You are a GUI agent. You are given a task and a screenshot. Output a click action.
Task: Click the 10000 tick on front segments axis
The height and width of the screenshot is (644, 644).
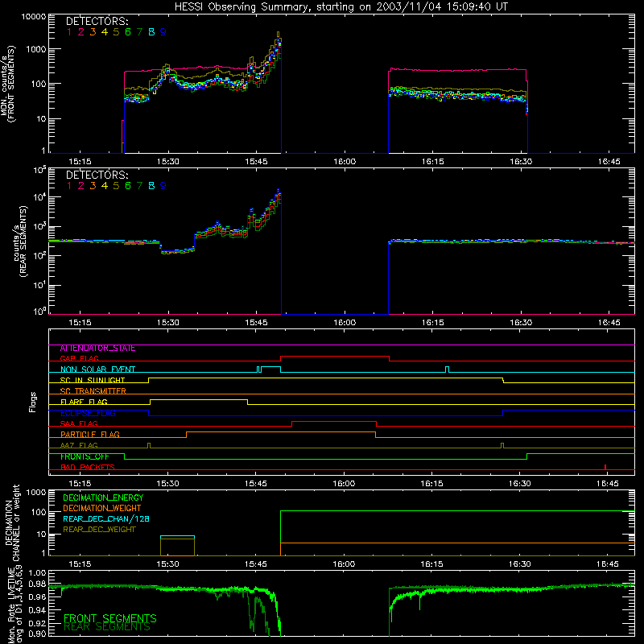[x=34, y=17]
